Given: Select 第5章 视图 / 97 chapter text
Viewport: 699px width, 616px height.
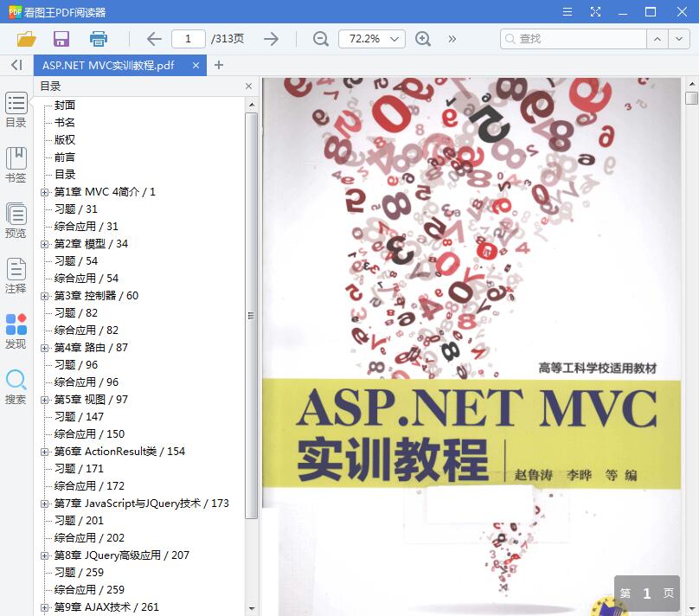Looking at the screenshot, I should tap(91, 400).
